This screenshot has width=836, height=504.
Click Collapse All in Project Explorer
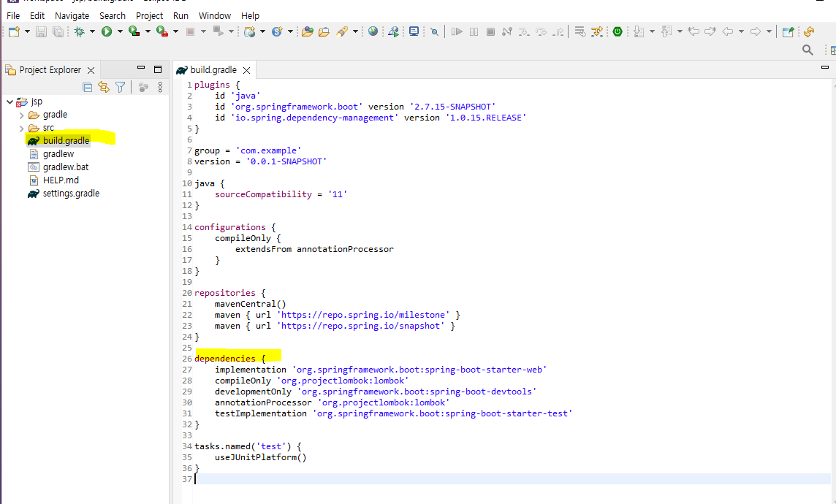(x=88, y=88)
